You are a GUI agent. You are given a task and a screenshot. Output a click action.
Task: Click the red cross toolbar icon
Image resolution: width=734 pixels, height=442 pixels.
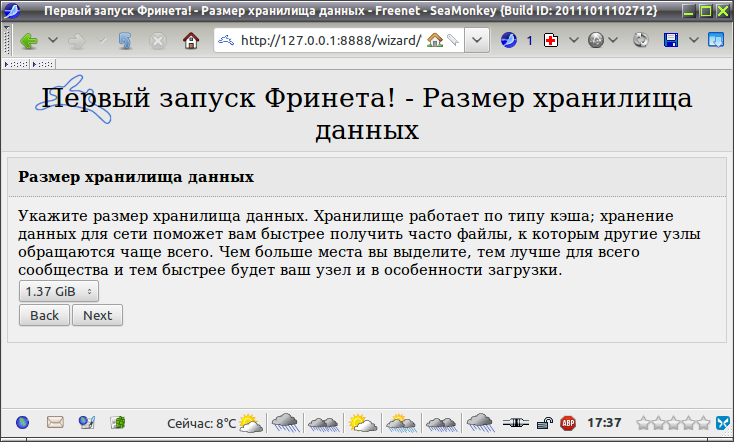(x=551, y=40)
